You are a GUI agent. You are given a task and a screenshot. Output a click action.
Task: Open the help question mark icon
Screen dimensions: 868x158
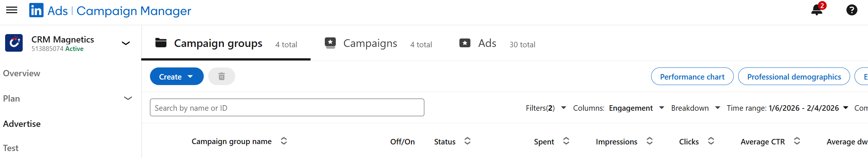(x=852, y=10)
